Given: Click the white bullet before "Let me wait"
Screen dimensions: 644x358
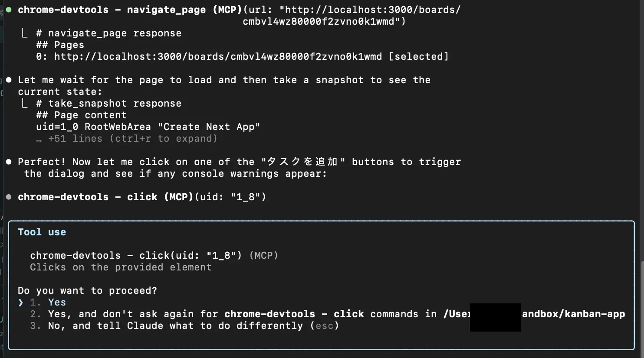Looking at the screenshot, I should pyautogui.click(x=9, y=80).
